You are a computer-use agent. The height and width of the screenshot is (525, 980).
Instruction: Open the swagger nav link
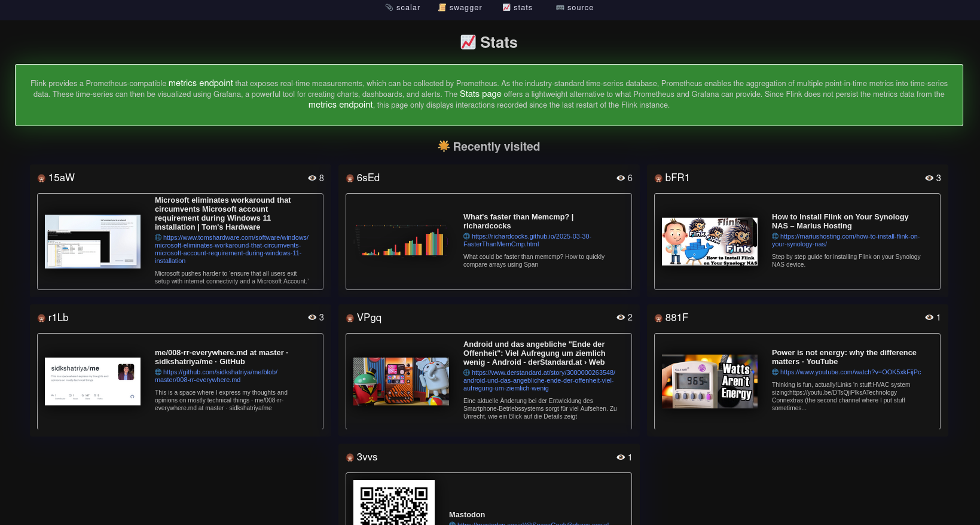pos(460,8)
